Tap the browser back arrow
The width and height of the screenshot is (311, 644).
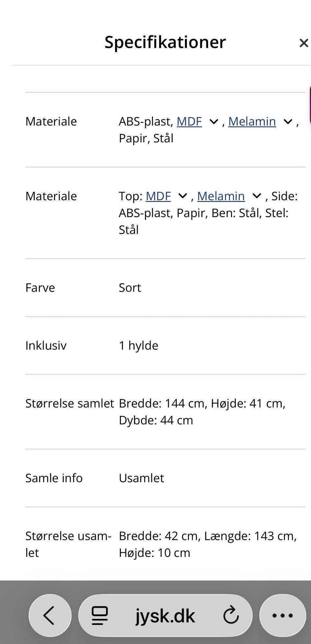pos(50,615)
